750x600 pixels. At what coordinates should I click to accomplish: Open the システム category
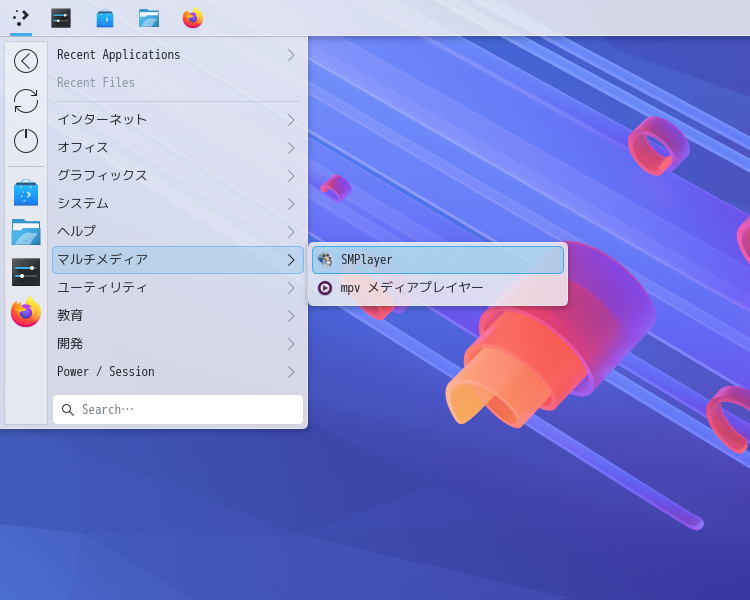pos(178,204)
